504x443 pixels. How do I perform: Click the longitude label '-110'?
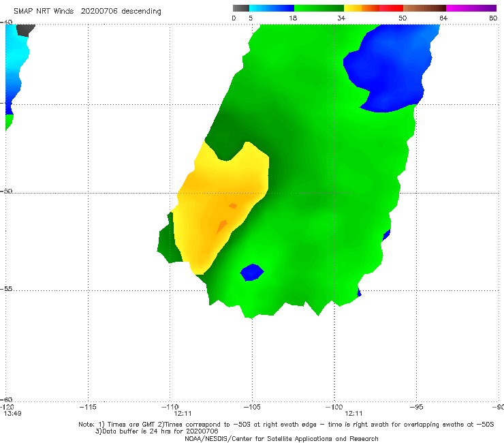pyautogui.click(x=170, y=407)
